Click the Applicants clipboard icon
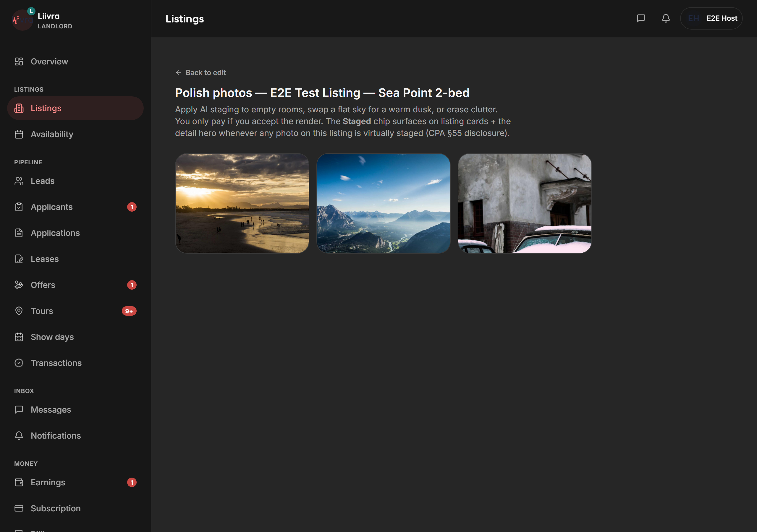This screenshot has width=757, height=532. (x=19, y=207)
